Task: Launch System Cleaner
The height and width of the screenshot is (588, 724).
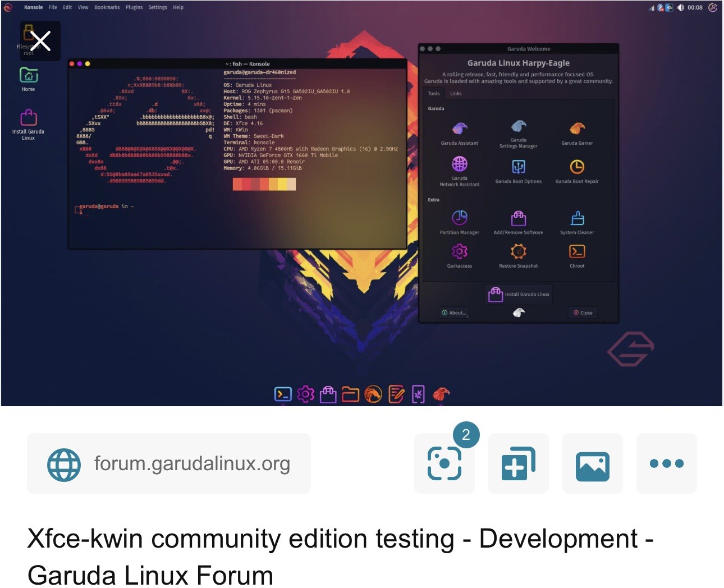Action: click(x=577, y=222)
